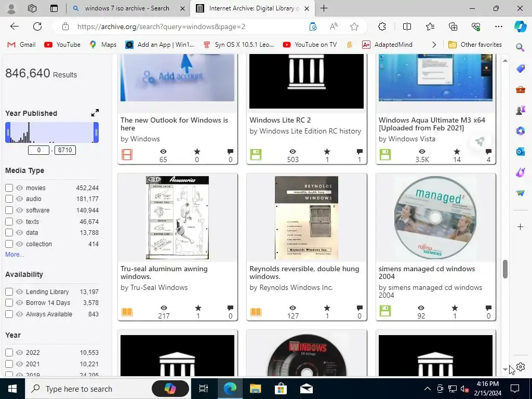532x399 pixels.
Task: Open the Read aloud icon in address bar
Action: (334, 26)
